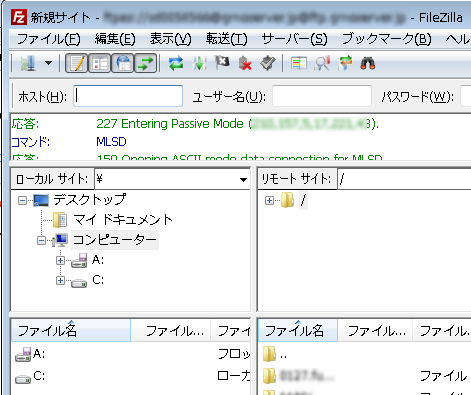Sort remote list by second ファイル... column

pyautogui.click(x=375, y=331)
